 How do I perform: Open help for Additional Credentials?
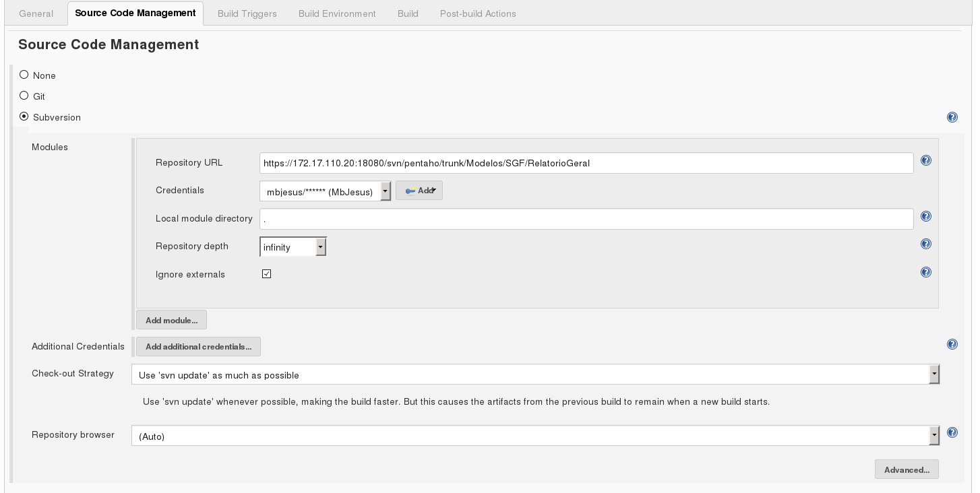pos(952,345)
